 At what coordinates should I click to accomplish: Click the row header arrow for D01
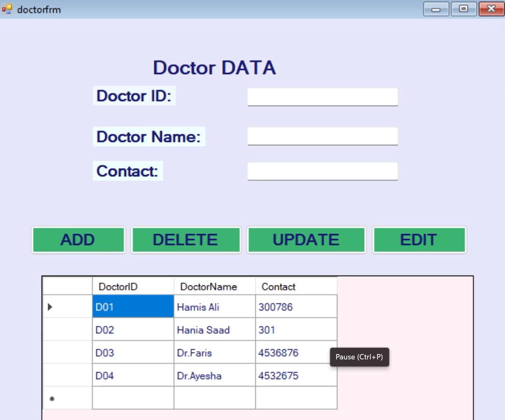(68, 306)
